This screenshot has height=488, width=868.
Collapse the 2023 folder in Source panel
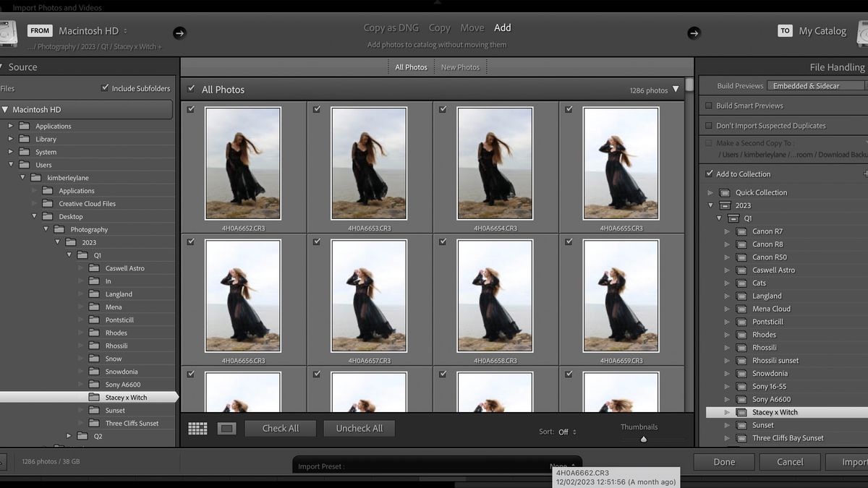pos(57,241)
